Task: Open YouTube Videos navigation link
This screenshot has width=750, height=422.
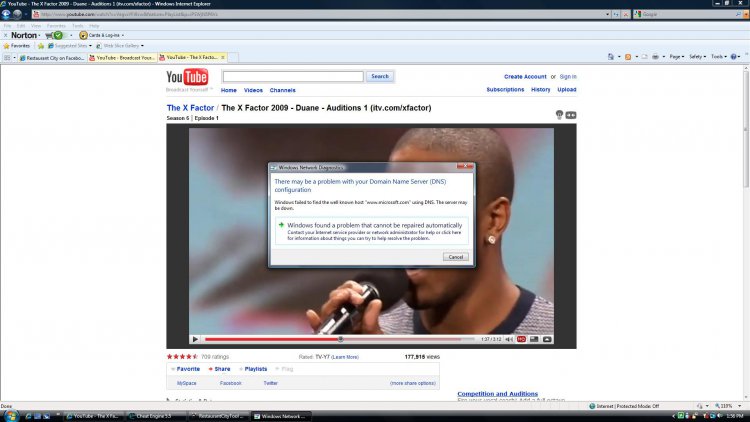Action: click(253, 90)
